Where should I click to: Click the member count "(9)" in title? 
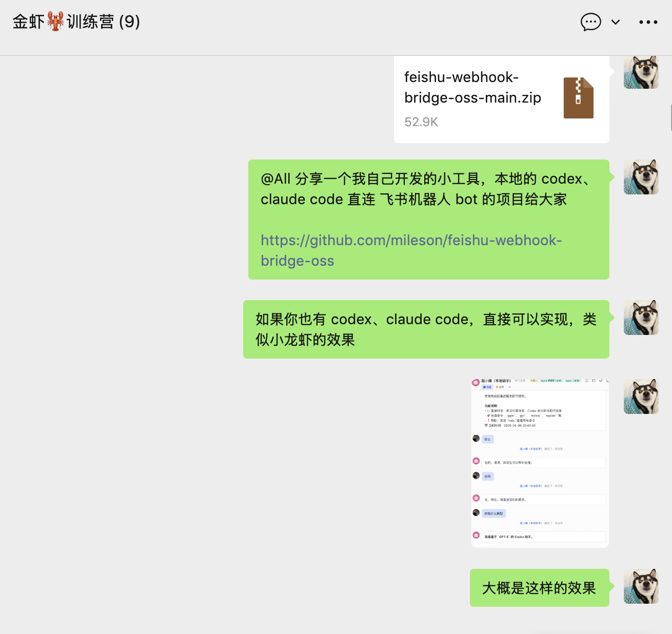129,22
